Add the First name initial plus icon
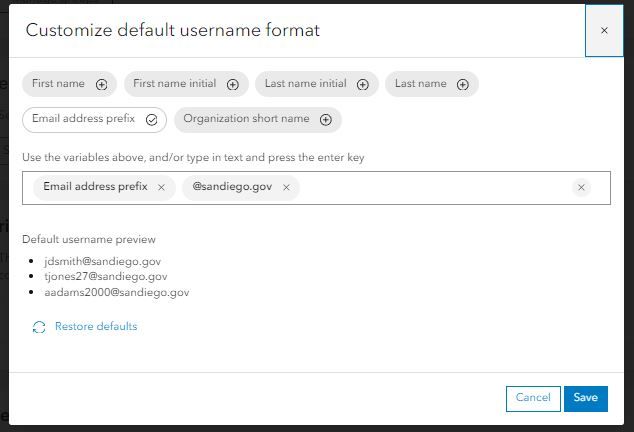The height and width of the screenshot is (432, 634). pyautogui.click(x=232, y=85)
